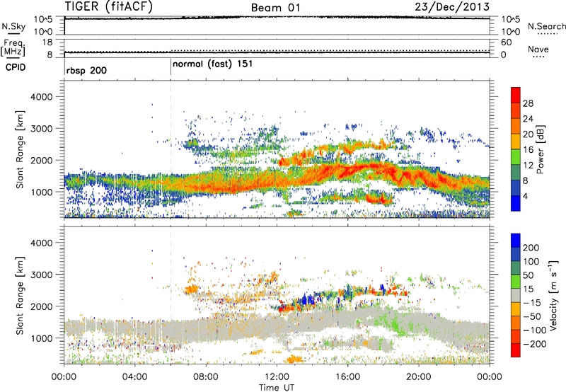
Task: Pick the 8–12 dB teal Power swatch
Action: (x=516, y=173)
